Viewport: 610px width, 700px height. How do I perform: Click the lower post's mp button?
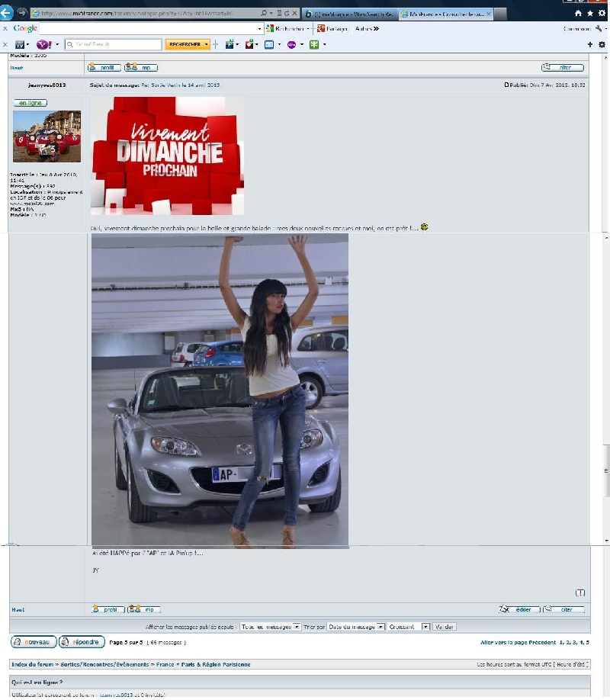(x=144, y=609)
